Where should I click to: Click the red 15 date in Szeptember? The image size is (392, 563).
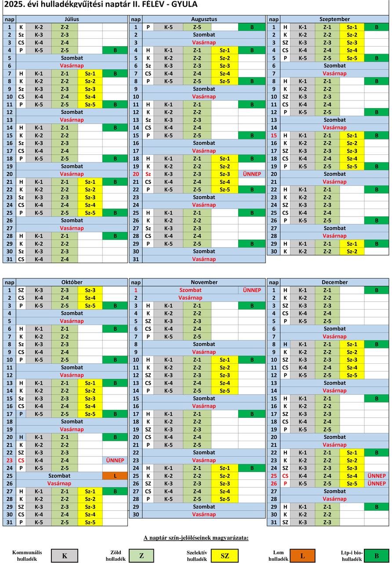pyautogui.click(x=274, y=135)
